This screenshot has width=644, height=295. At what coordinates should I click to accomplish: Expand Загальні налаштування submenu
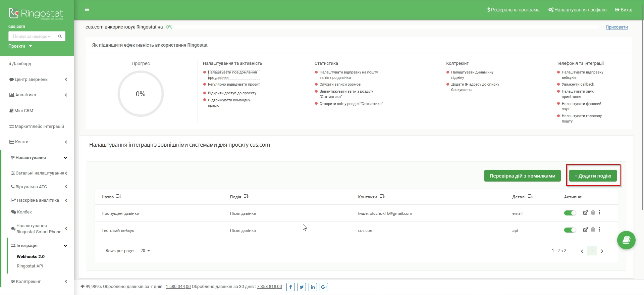(x=66, y=173)
